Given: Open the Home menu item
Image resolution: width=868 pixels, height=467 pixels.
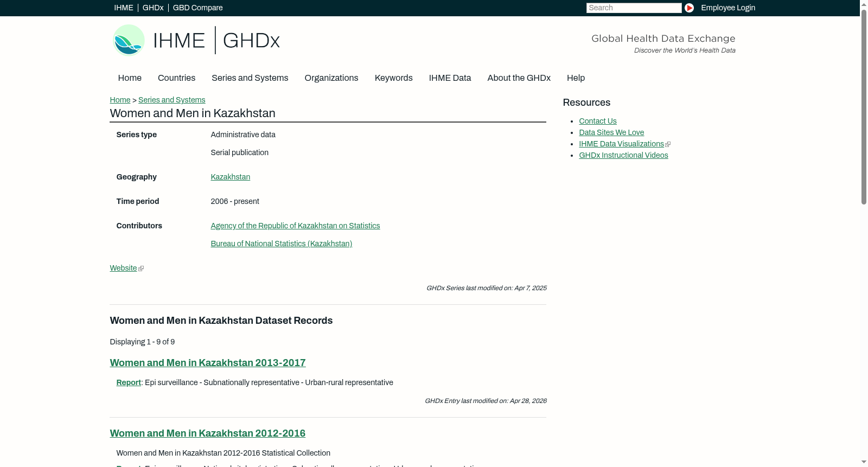Looking at the screenshot, I should tap(130, 78).
